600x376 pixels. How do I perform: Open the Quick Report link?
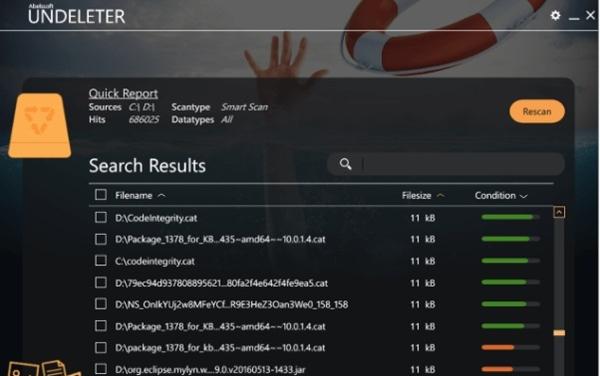point(123,93)
